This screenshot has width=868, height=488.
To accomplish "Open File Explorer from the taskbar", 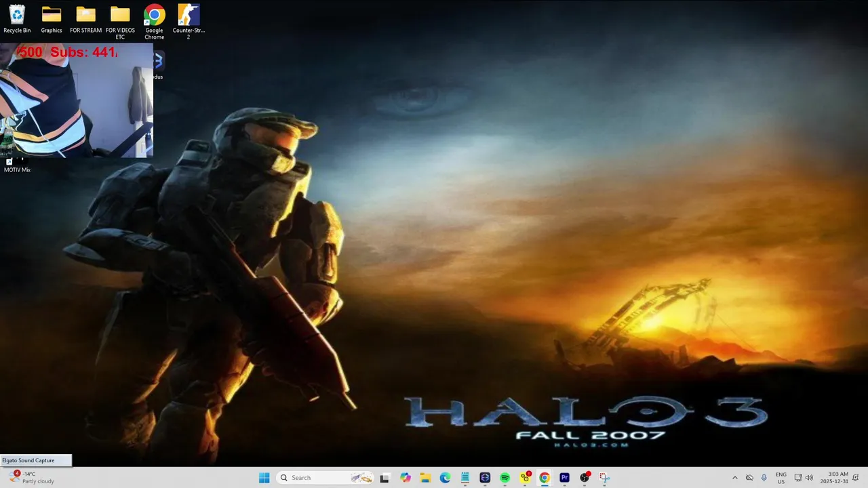I will 425,478.
